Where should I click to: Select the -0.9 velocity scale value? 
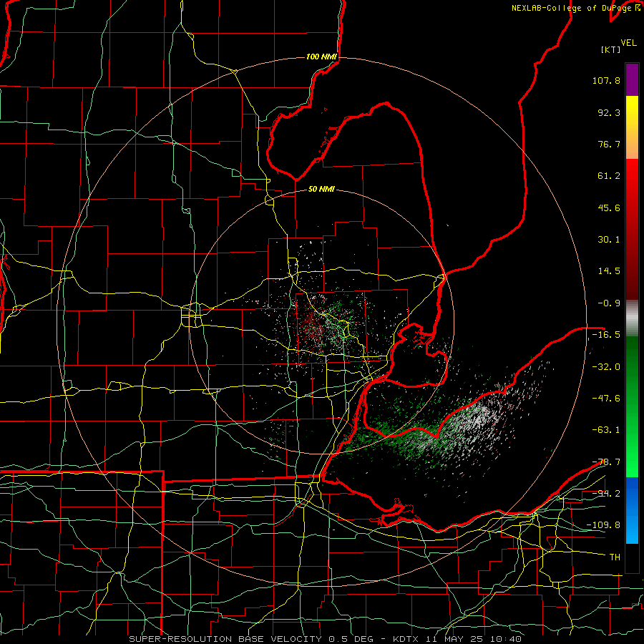pos(609,303)
